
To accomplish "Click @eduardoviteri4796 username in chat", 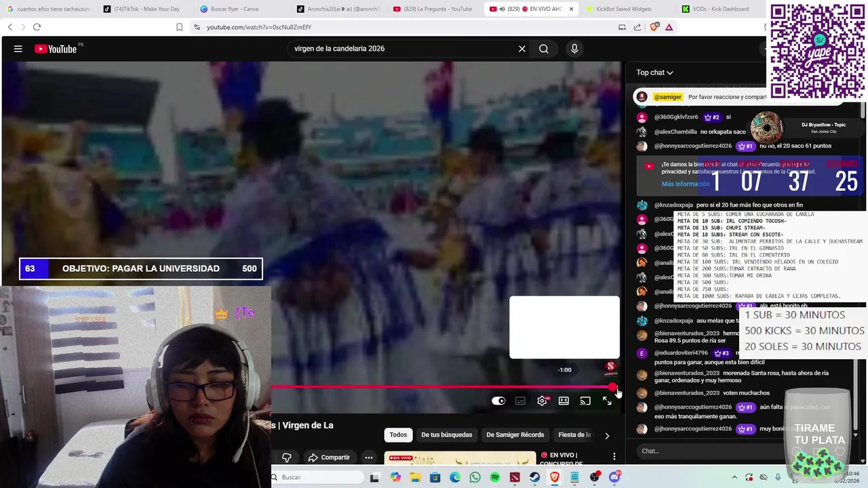I will (681, 352).
